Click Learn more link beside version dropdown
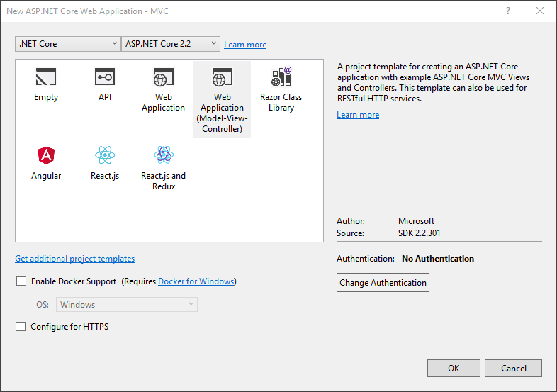 pyautogui.click(x=245, y=45)
